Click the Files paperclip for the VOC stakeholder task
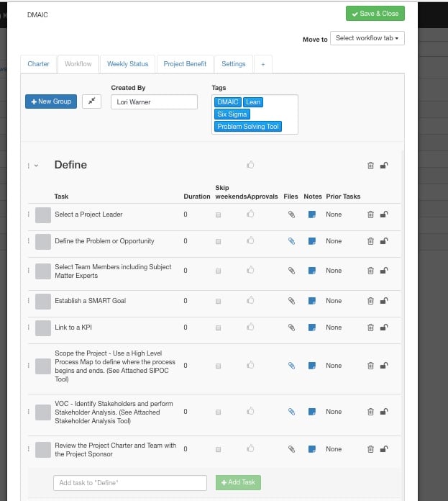The image size is (448, 501). point(291,412)
